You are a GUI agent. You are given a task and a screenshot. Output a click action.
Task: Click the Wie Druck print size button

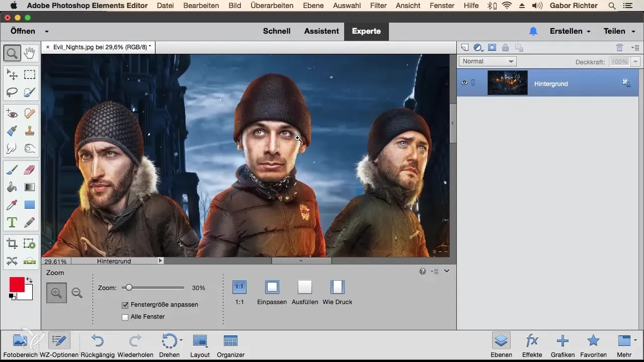[338, 287]
